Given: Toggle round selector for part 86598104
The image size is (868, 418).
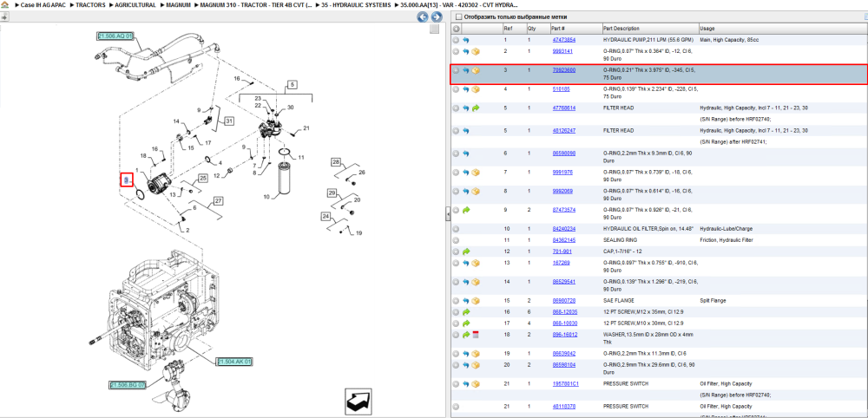Looking at the screenshot, I should [457, 365].
